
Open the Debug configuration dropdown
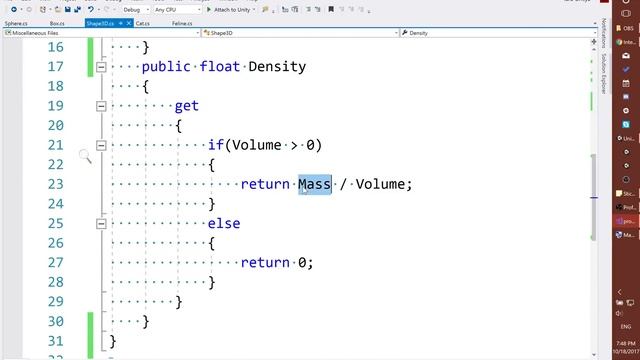click(x=136, y=9)
